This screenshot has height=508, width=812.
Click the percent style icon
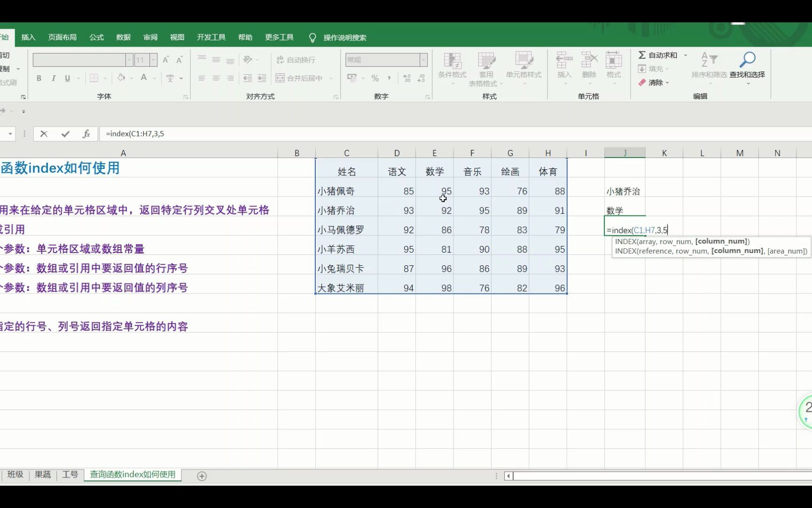coord(375,78)
